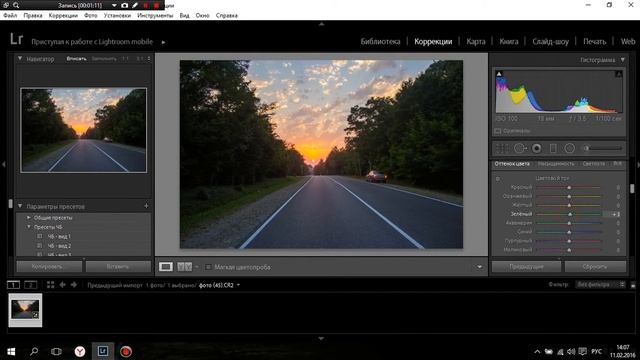This screenshot has width=640, height=360.
Task: Open the recorder pencil drawing tool
Action: pos(135,5)
